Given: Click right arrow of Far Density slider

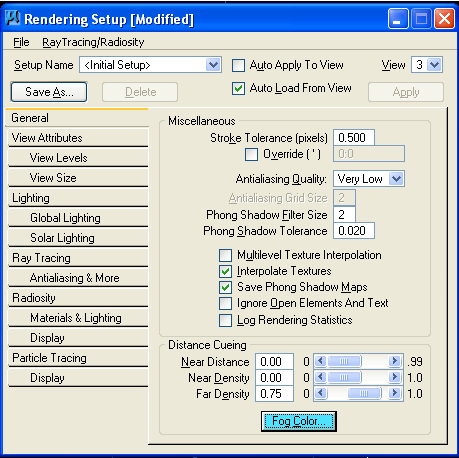Looking at the screenshot, I should pos(395,393).
